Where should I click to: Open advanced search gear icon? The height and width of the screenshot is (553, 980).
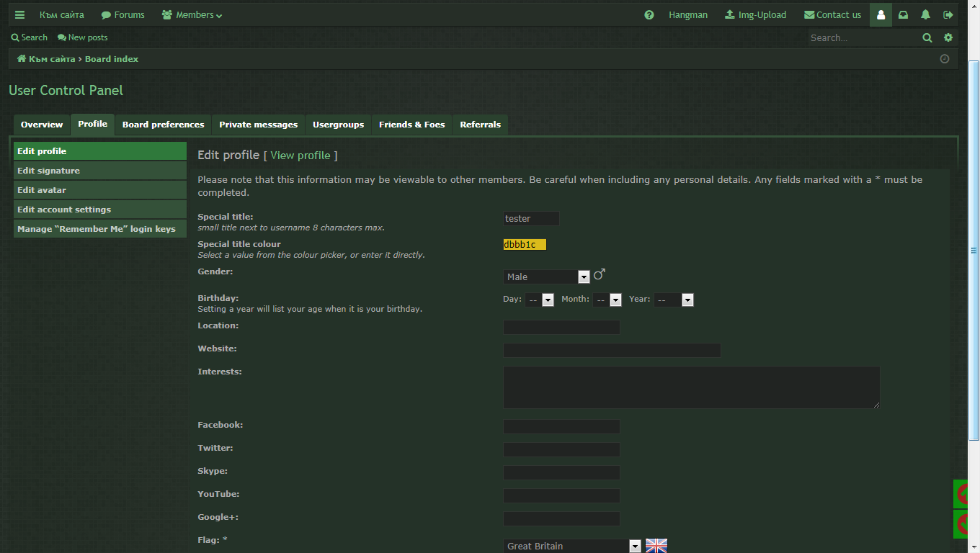948,37
